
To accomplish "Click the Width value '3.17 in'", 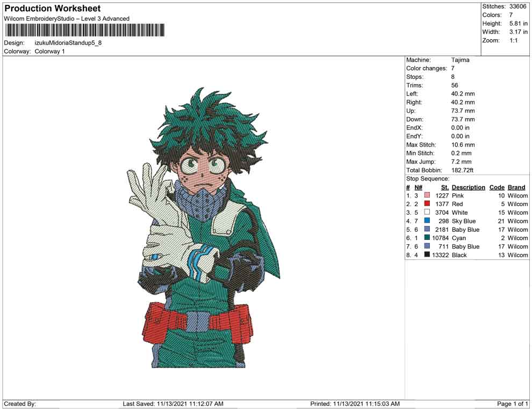I will (x=519, y=32).
